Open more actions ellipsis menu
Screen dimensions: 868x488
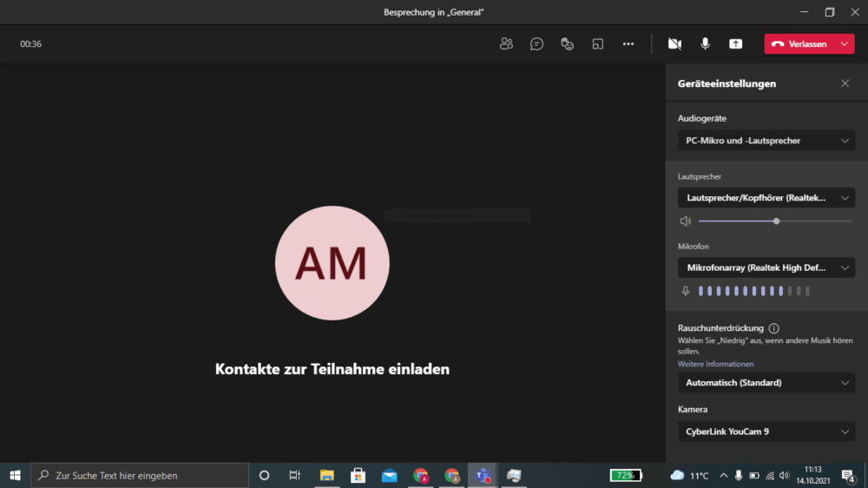click(x=628, y=43)
